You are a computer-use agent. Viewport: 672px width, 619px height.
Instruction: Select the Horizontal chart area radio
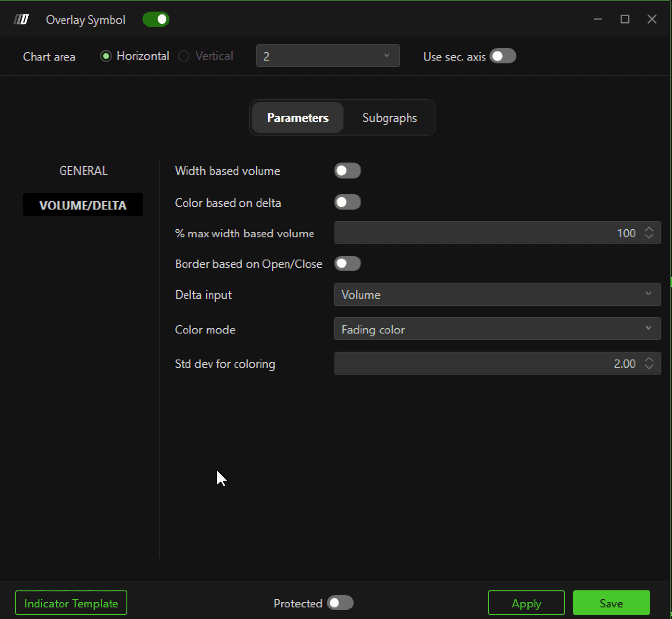pos(106,56)
